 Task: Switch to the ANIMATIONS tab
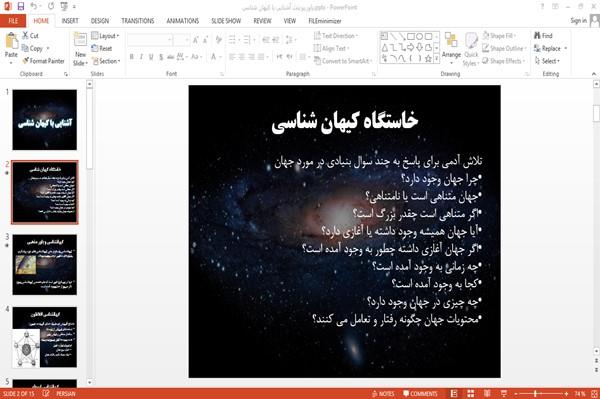coord(183,21)
